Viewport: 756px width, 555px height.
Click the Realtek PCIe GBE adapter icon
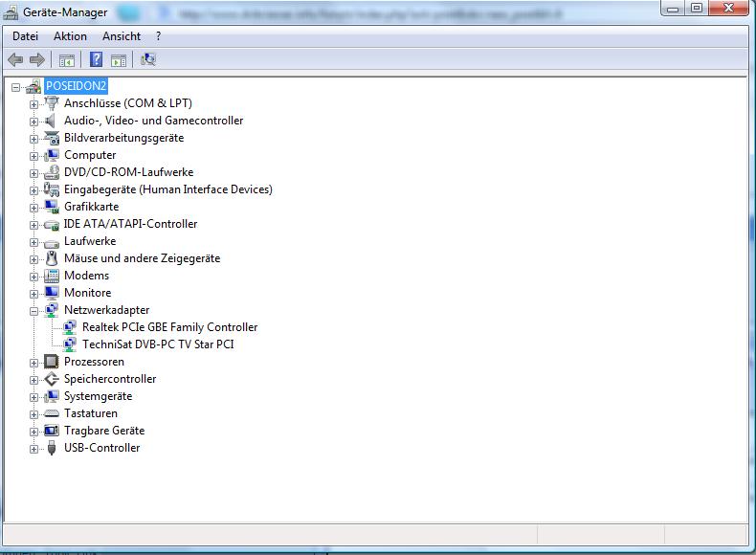click(x=70, y=327)
